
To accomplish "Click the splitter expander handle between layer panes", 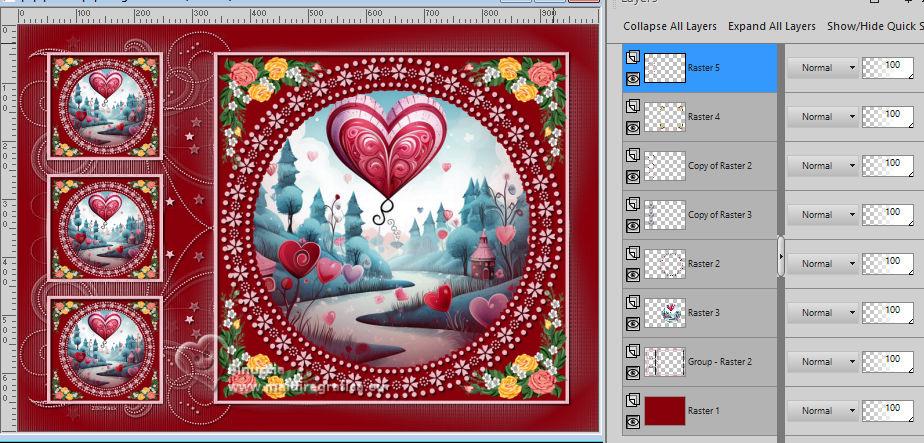I will (x=781, y=256).
